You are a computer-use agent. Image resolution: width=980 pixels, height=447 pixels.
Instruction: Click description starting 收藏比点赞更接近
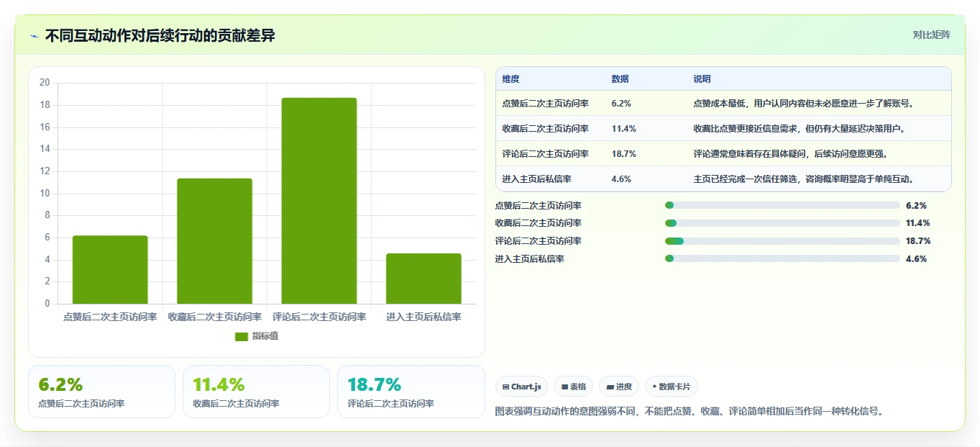(x=799, y=129)
